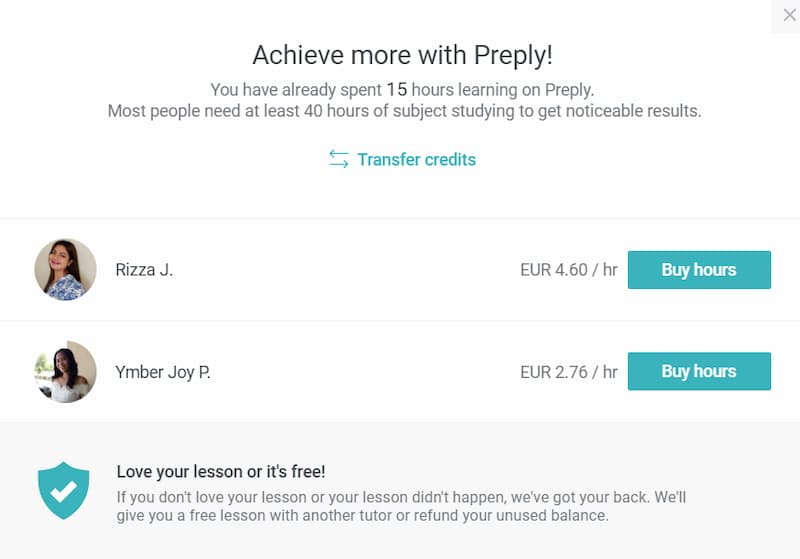Click the 'Love your lesson or it's free!' heading

coord(221,472)
